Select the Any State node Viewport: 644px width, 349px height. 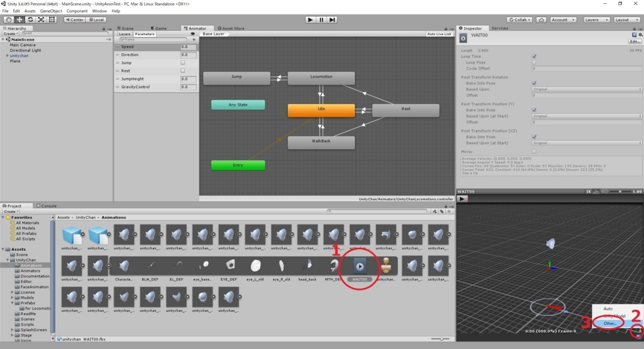[238, 104]
